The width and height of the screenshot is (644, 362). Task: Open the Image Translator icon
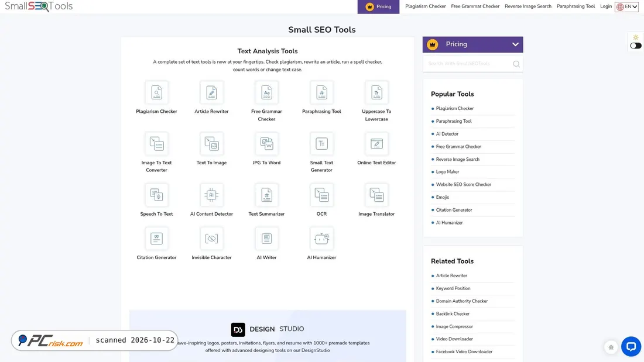coord(376,195)
